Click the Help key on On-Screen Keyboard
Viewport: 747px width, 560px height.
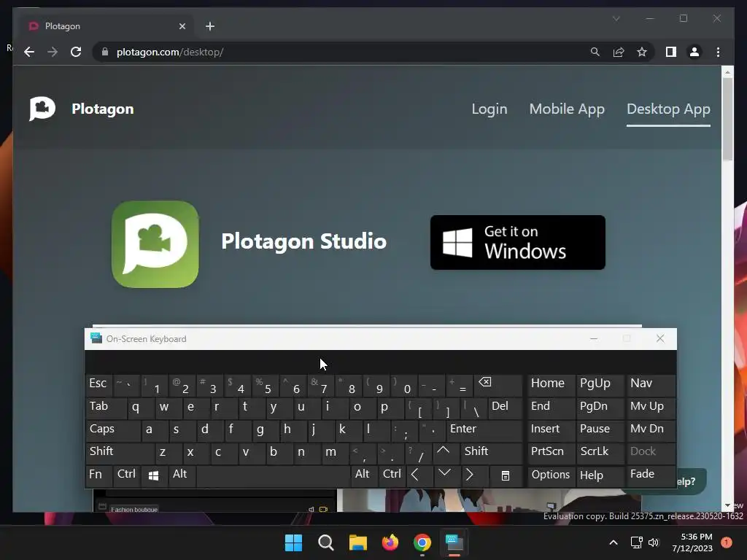click(600, 475)
